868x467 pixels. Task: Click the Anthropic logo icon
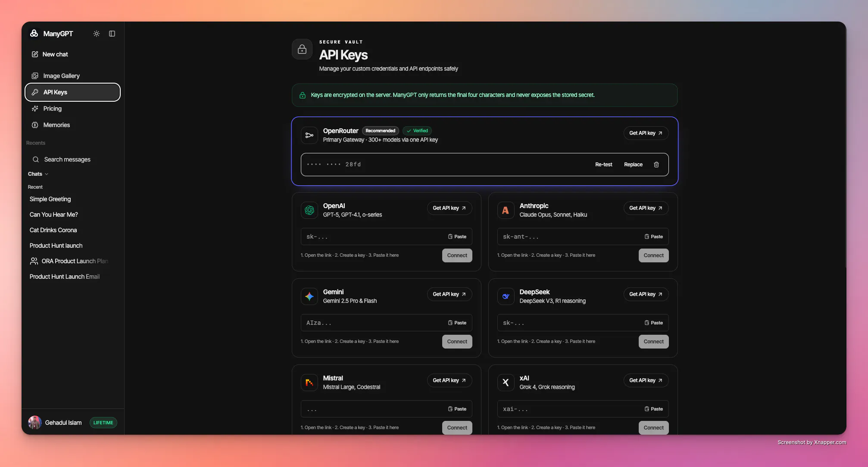pos(506,210)
